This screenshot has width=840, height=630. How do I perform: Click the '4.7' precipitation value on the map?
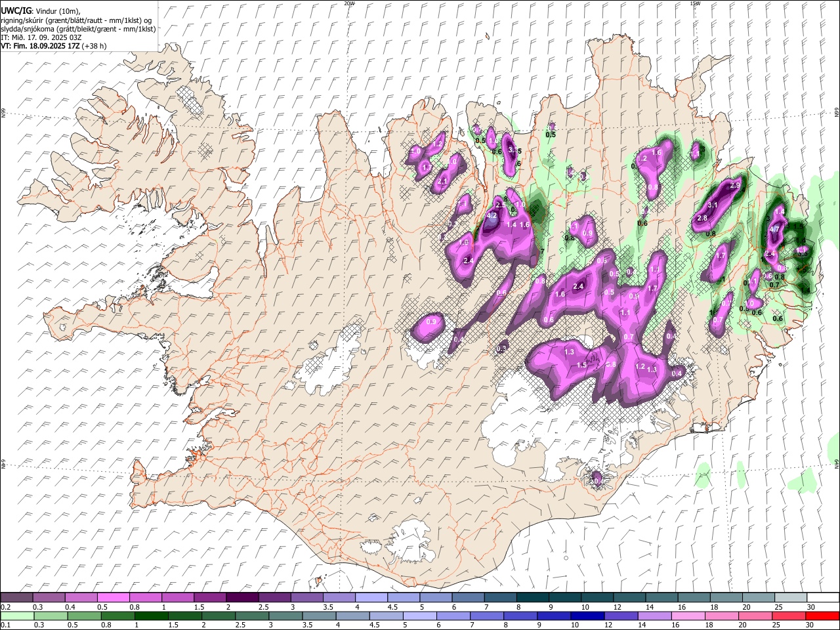[x=774, y=229]
